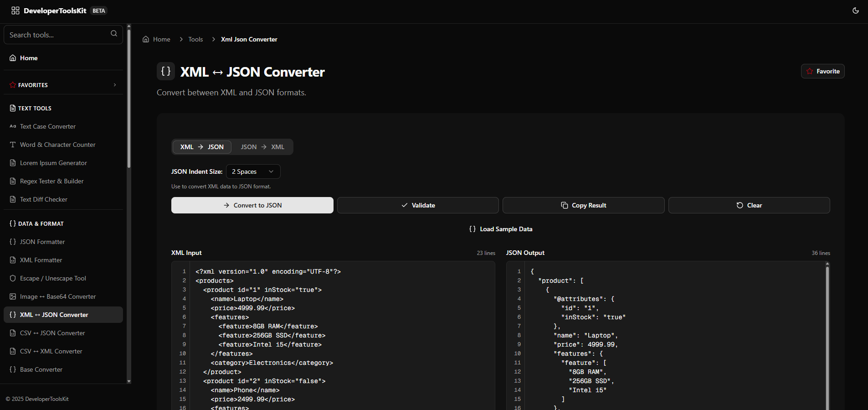The image size is (868, 410).
Task: Switch to XML → JSON mode
Action: pyautogui.click(x=202, y=147)
